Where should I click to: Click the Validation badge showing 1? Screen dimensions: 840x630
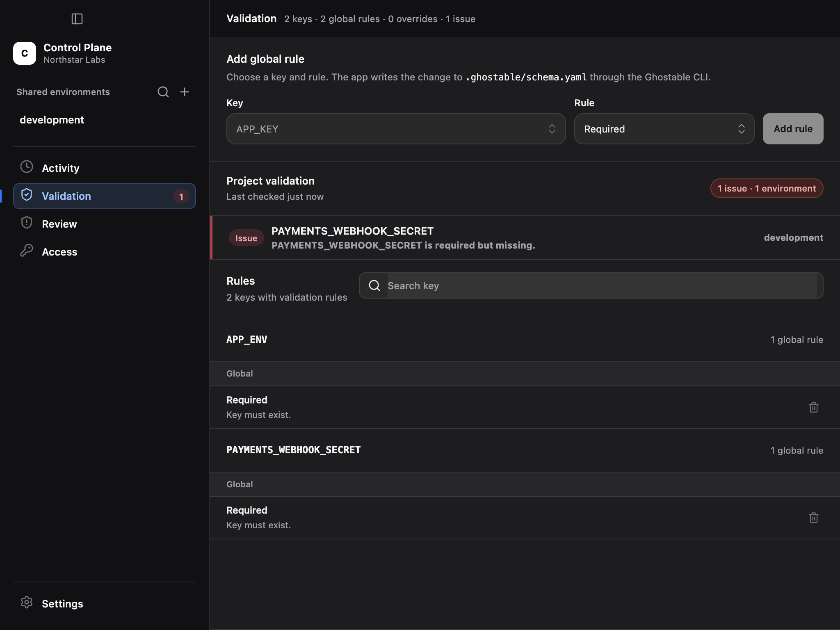tap(181, 196)
